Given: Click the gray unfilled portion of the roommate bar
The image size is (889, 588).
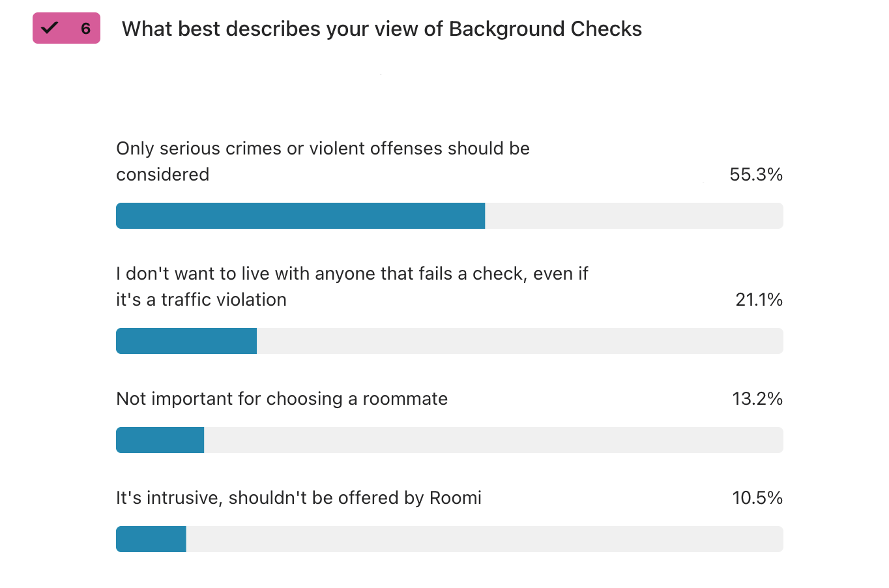Looking at the screenshot, I should pos(494,440).
